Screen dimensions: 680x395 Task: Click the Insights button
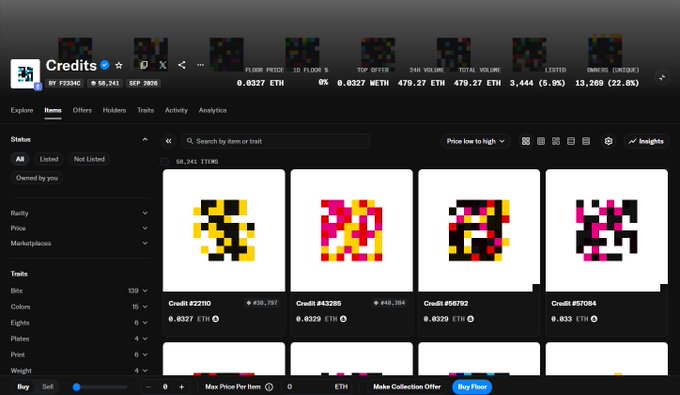[646, 141]
